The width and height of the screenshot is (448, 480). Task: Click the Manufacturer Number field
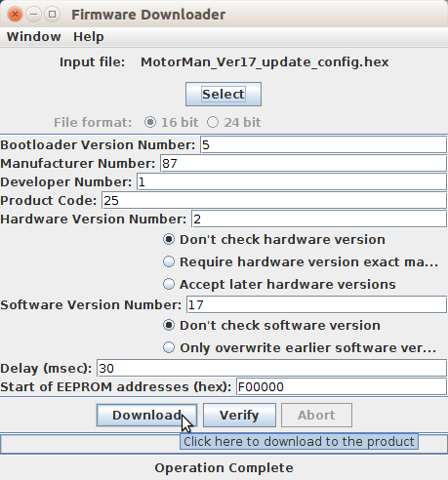[304, 163]
